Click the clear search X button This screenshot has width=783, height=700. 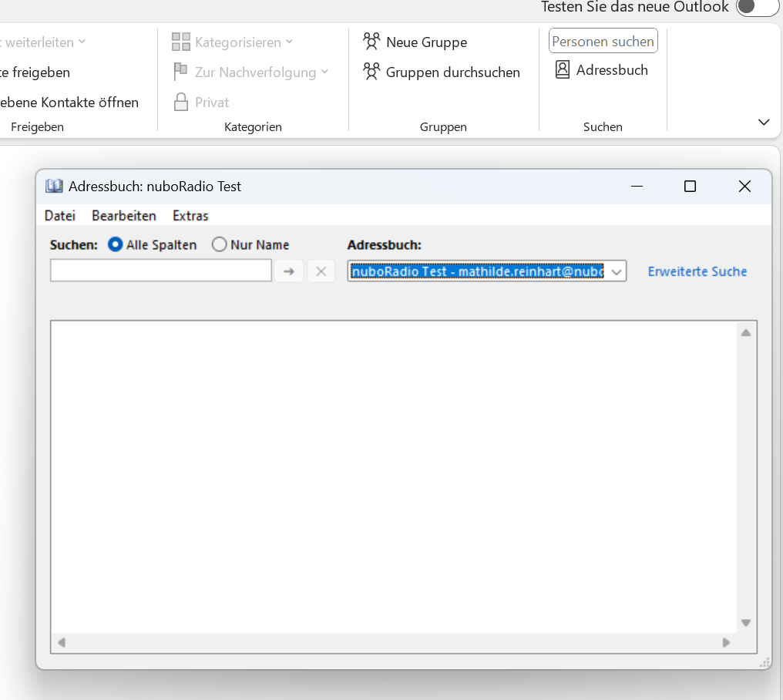pyautogui.click(x=321, y=271)
